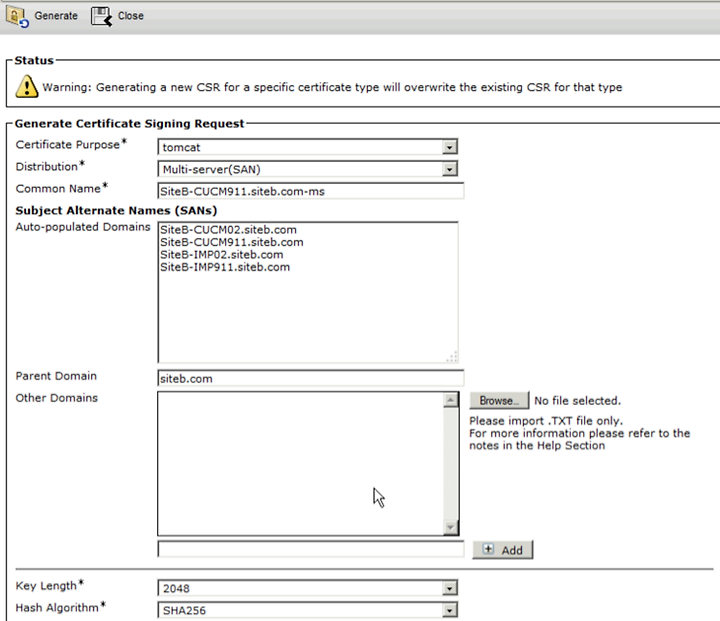Open the Certificate Purpose dropdown
Image resolution: width=720 pixels, height=621 pixels.
coord(308,147)
